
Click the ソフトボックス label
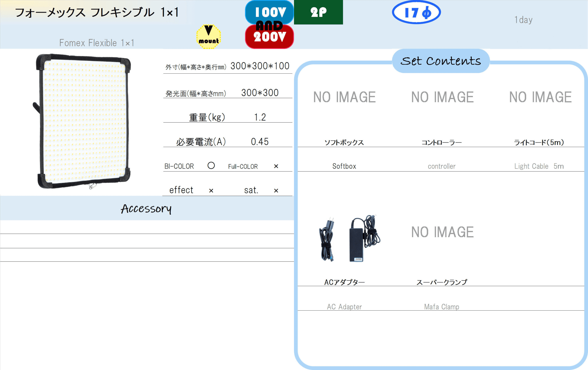coord(344,142)
